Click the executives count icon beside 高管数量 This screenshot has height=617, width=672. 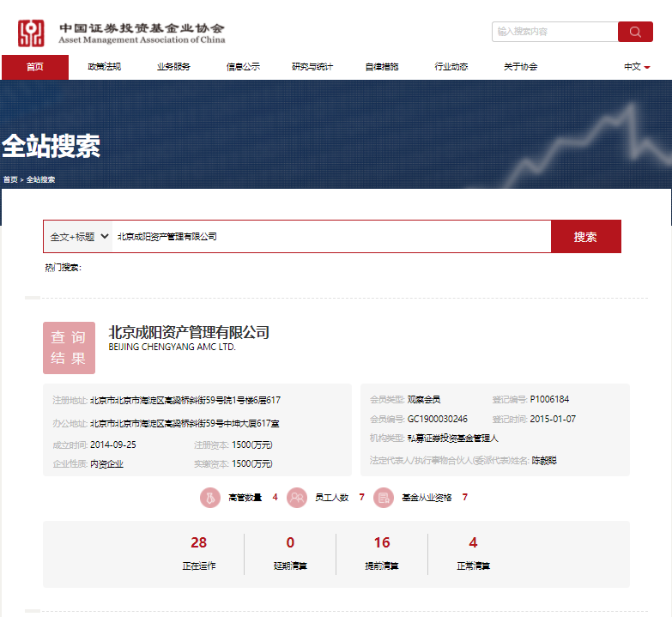[x=210, y=498]
